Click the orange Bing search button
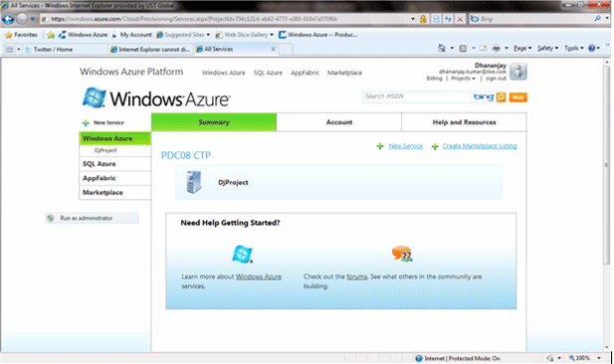Image resolution: width=614 pixels, height=364 pixels. (x=501, y=97)
